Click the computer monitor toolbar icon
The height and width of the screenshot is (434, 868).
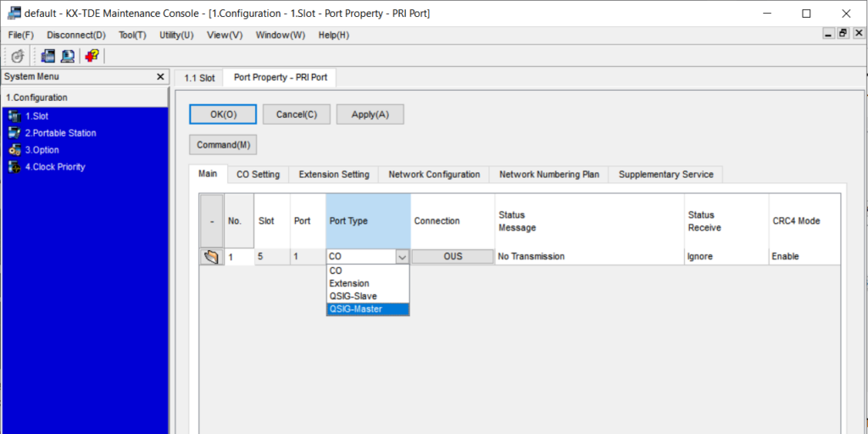(67, 56)
